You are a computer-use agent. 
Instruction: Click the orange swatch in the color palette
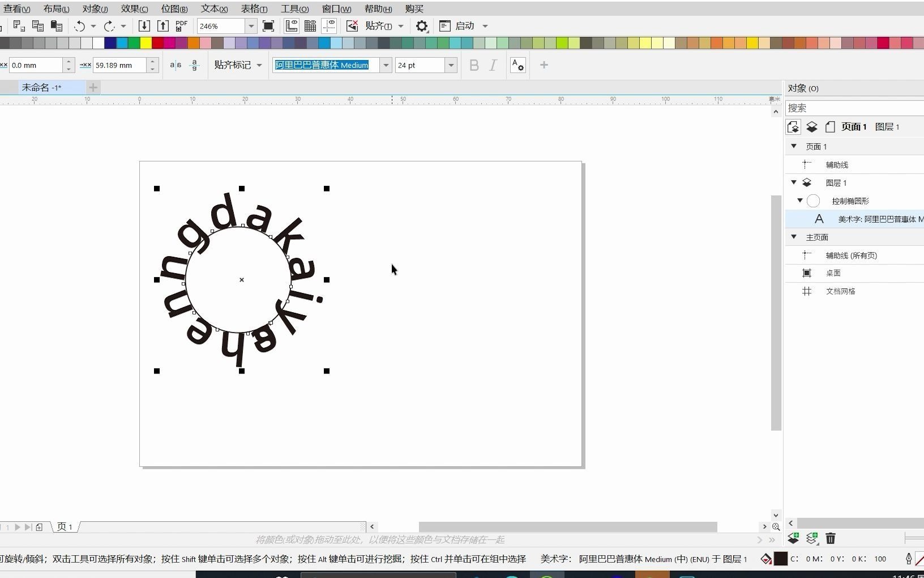click(x=194, y=43)
